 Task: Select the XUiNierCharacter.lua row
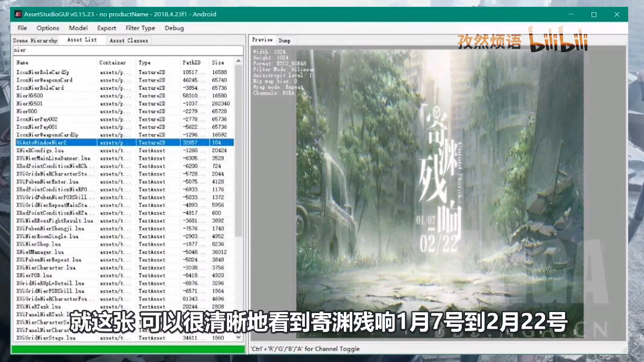coord(124,268)
